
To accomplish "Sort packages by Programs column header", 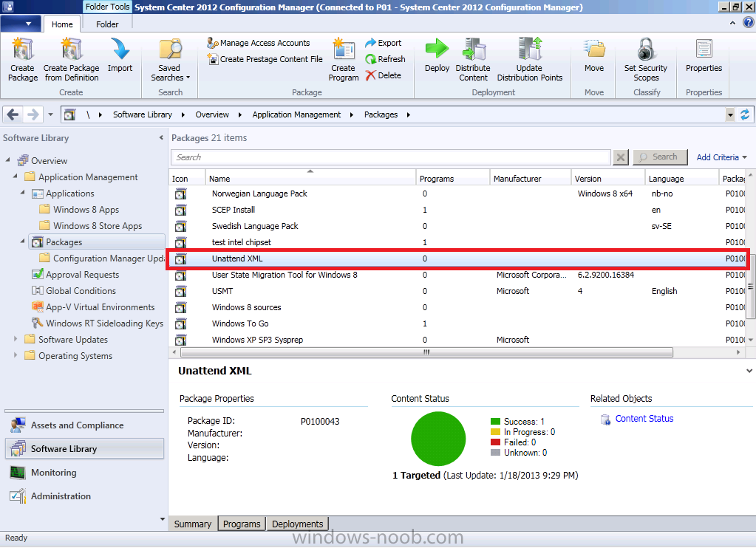I will (453, 178).
